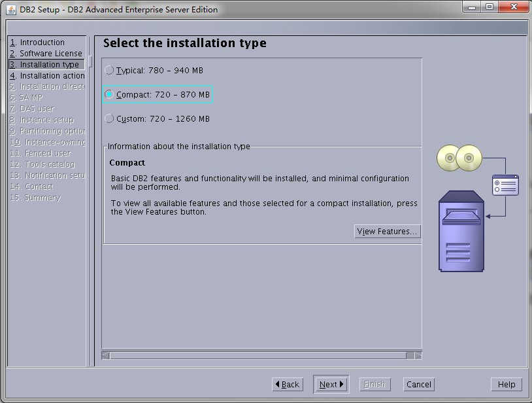Click step 13 Notification setup
This screenshot has width=532, height=403.
pos(48,175)
